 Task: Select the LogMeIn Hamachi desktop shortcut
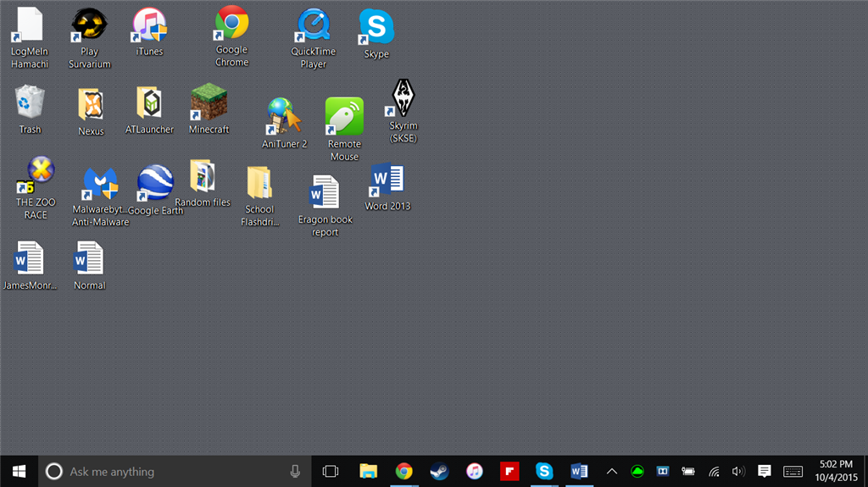[30, 38]
